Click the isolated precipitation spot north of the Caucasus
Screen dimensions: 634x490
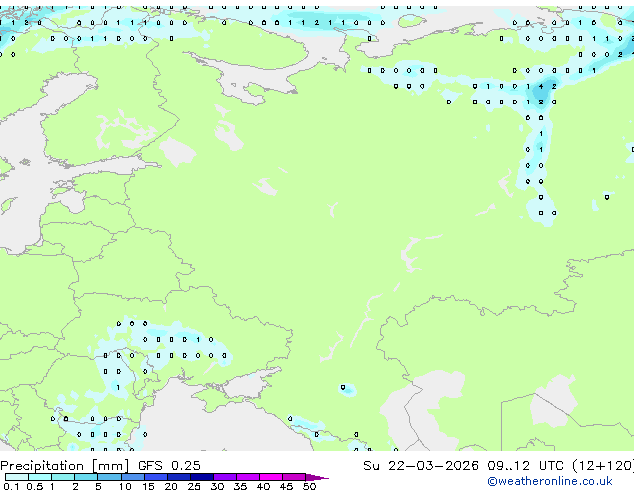coord(347,389)
